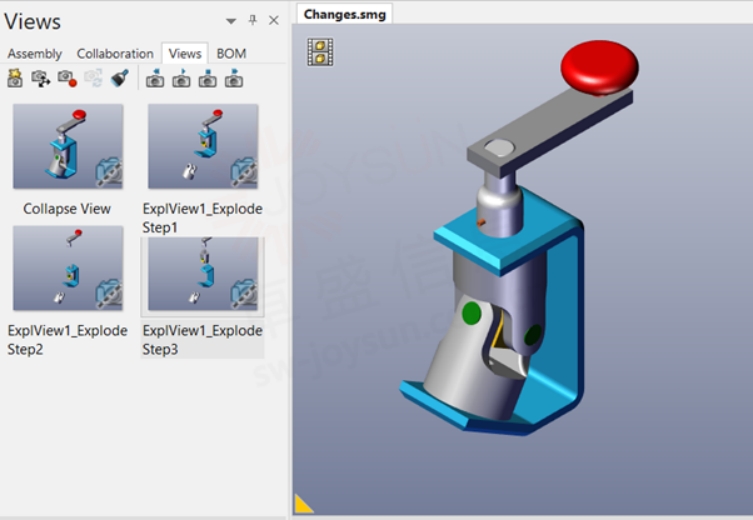The image size is (753, 520).
Task: Select the paintbrush tool in Views toolbar
Action: click(120, 78)
